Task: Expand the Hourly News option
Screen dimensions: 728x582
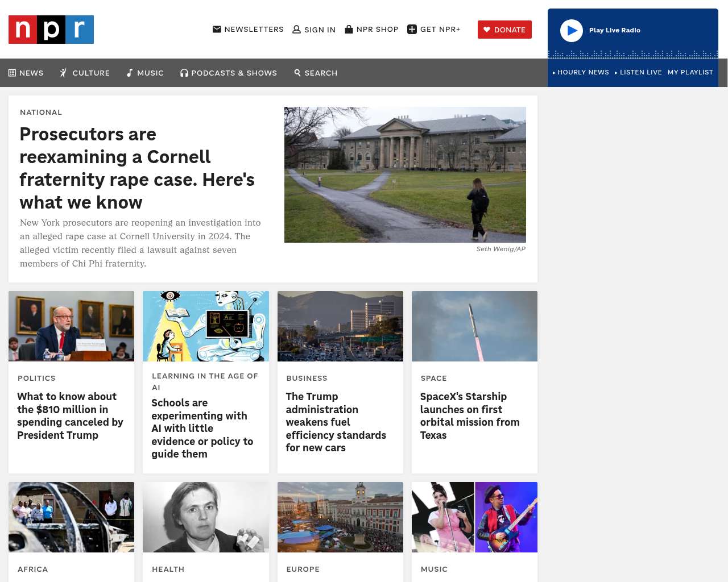Action: [581, 72]
